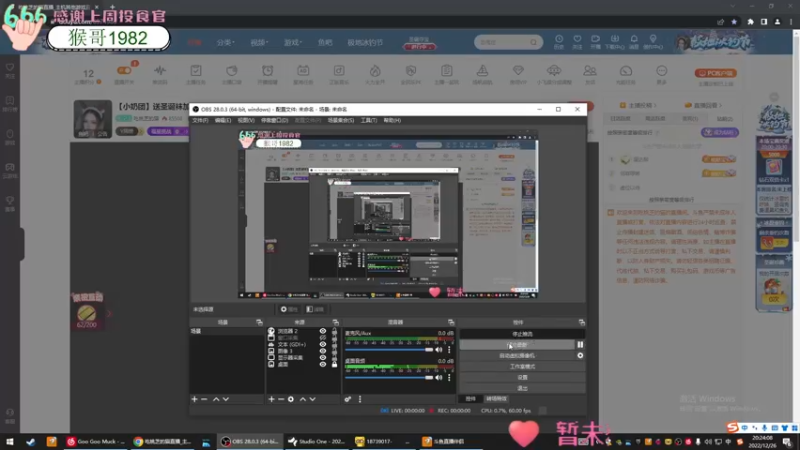This screenshot has height=450, width=800.
Task: Remove the selected scene with the minus icon in the scenes (场景) dock
Action: 204,399
